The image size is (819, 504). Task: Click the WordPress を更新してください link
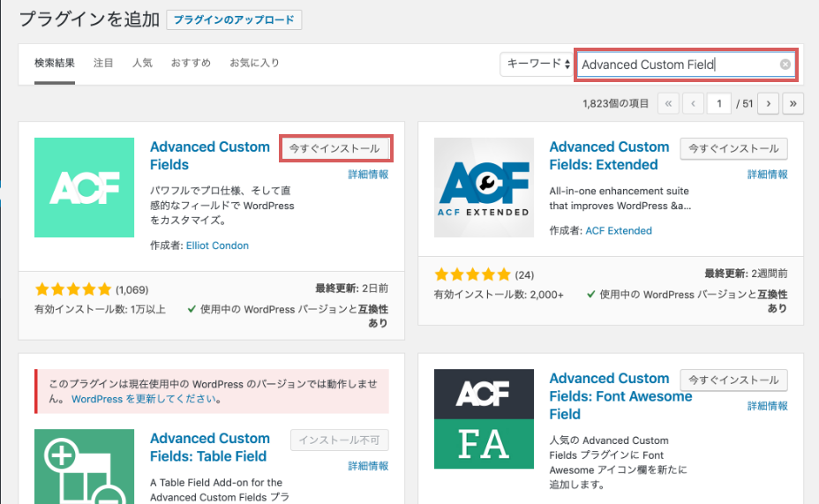(146, 399)
